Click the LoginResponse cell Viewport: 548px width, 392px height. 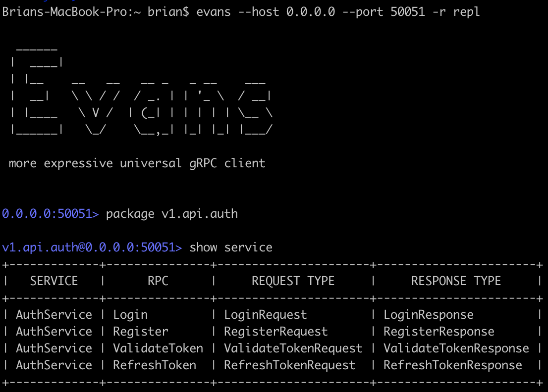(x=429, y=315)
